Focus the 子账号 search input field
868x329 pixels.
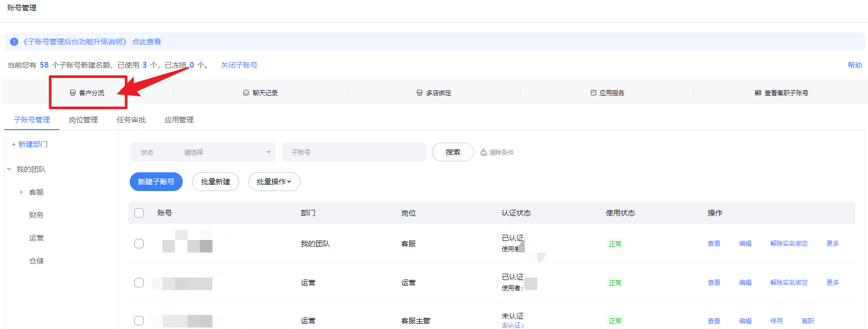pos(354,152)
